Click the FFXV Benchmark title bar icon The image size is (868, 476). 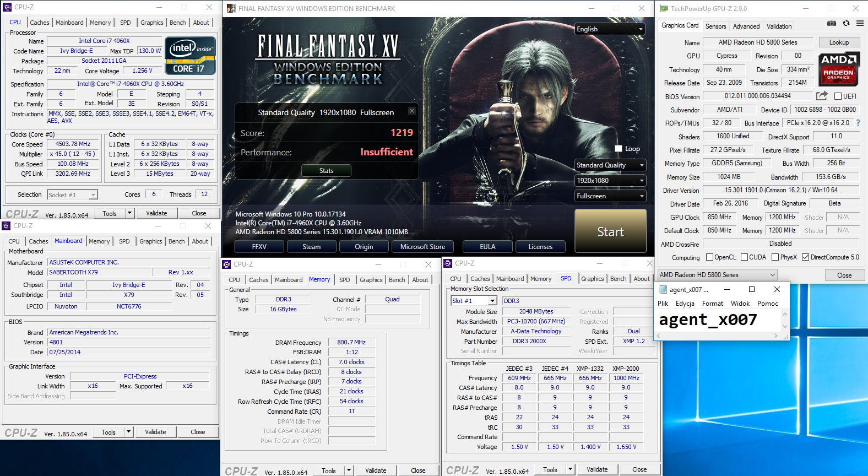[x=231, y=8]
